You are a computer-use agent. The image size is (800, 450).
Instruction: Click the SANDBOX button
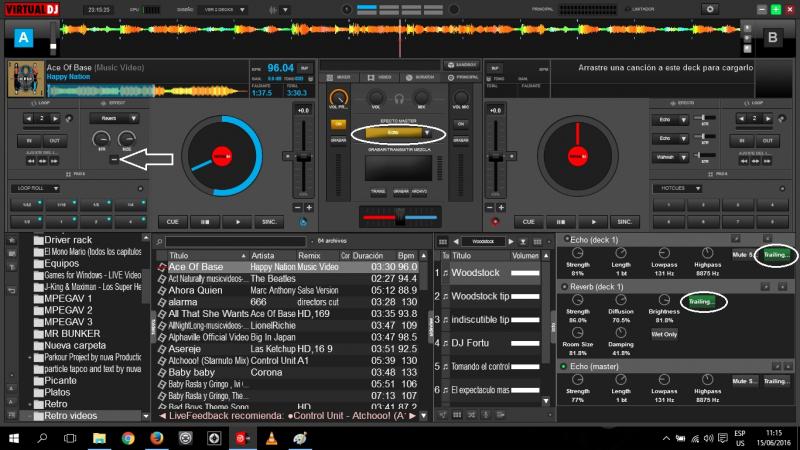462,65
